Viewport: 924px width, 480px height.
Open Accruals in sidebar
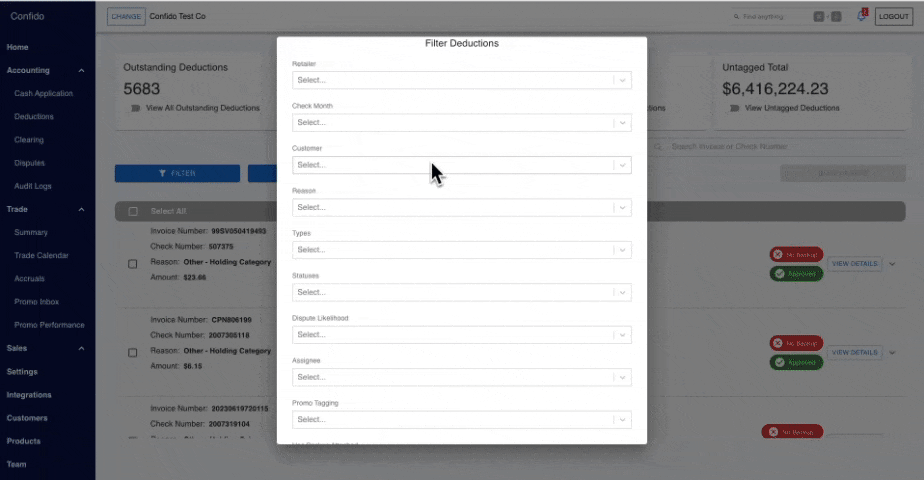click(29, 279)
